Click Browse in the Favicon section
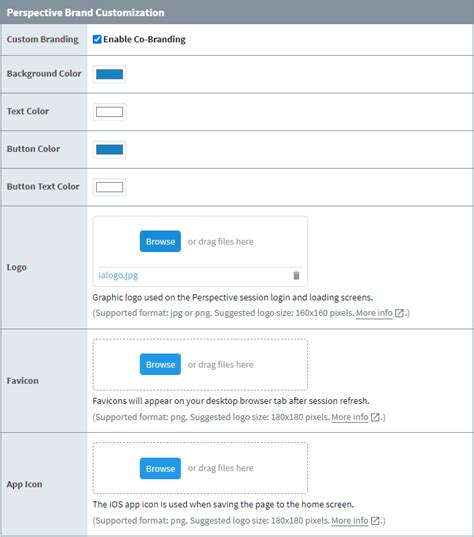This screenshot has width=474, height=537. pyautogui.click(x=160, y=364)
